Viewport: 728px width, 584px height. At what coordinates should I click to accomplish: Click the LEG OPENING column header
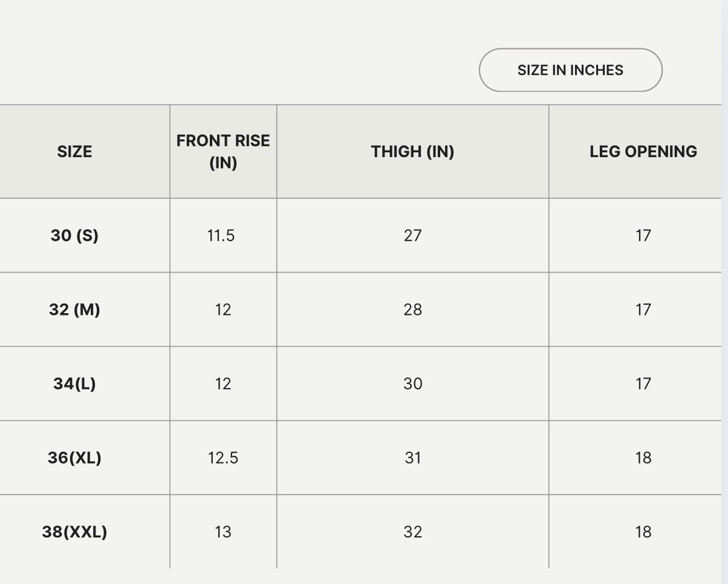coord(643,152)
